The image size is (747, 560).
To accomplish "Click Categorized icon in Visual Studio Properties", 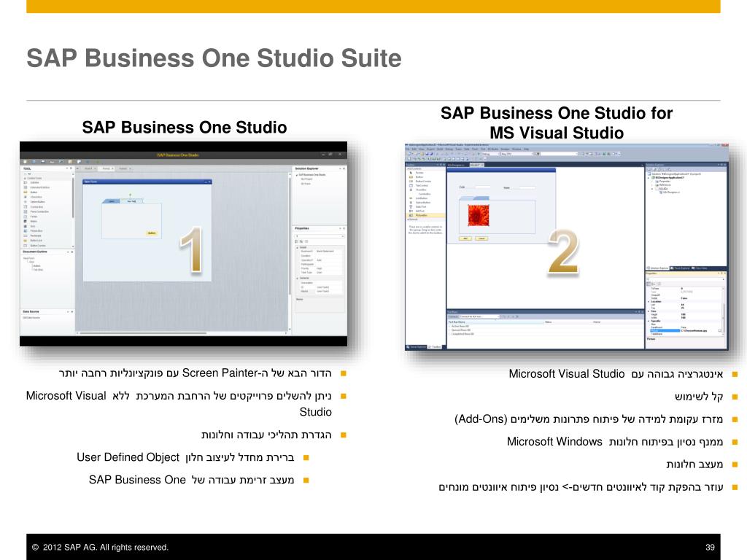I will 649,284.
